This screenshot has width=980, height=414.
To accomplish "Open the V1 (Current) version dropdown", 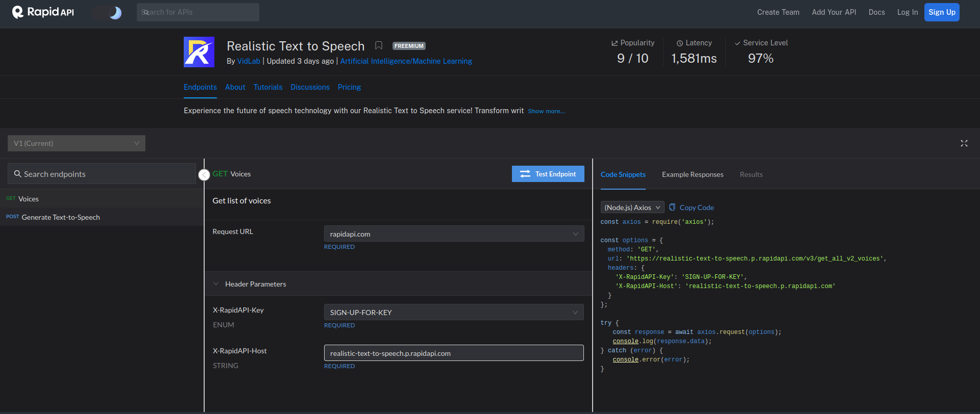I will pyautogui.click(x=77, y=143).
